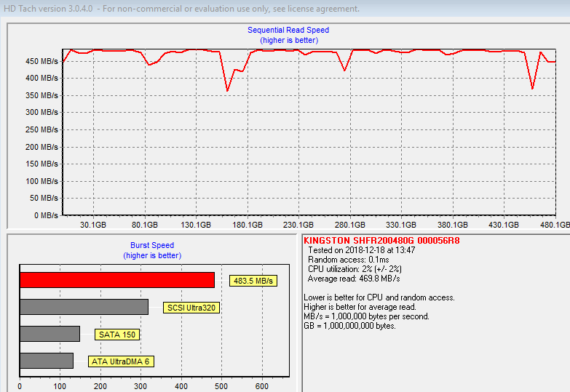Image resolution: width=570 pixels, height=392 pixels.
Task: Click the 50 MB/s y-axis label
Action: [44, 198]
